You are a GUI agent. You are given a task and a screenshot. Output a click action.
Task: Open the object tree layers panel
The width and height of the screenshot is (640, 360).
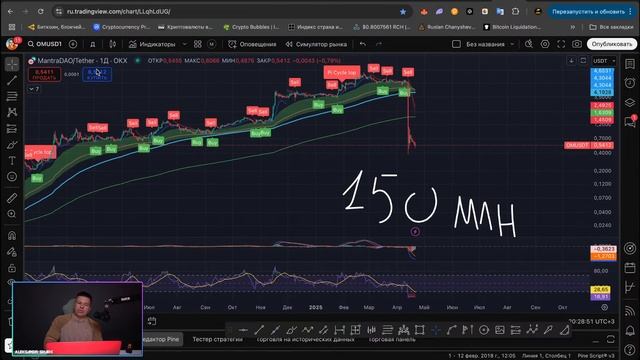[630, 102]
